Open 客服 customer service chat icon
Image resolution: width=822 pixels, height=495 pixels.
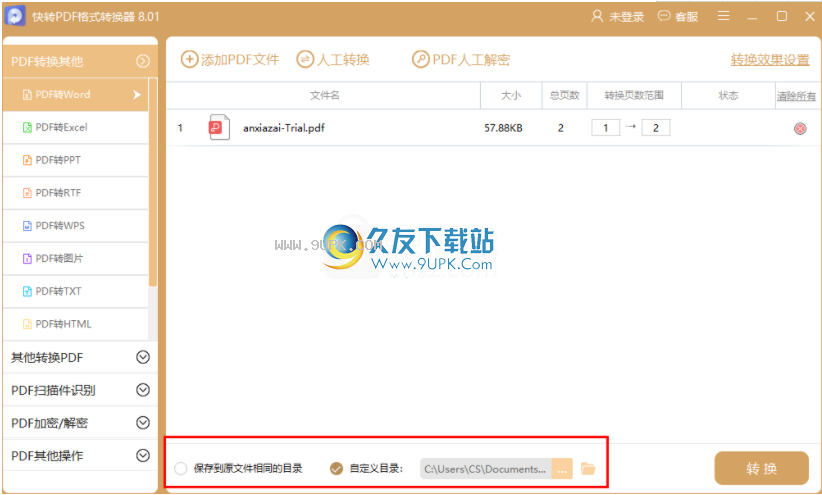664,16
